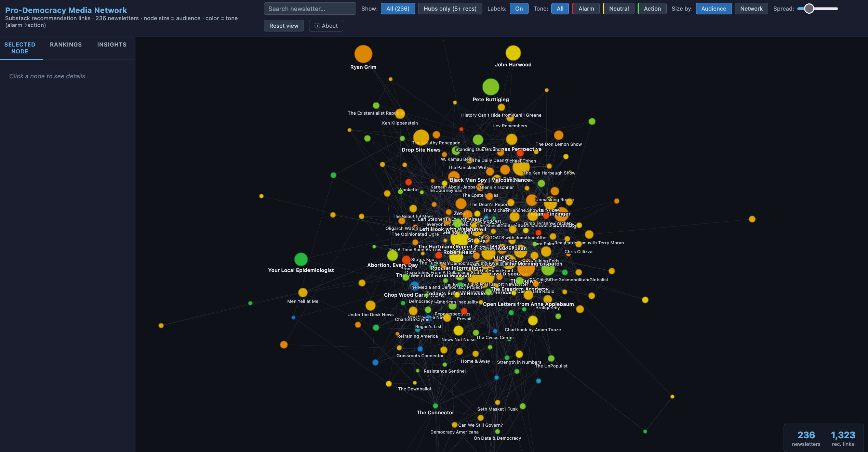Click the Search newsletter input field
This screenshot has height=452, width=868.
point(310,9)
